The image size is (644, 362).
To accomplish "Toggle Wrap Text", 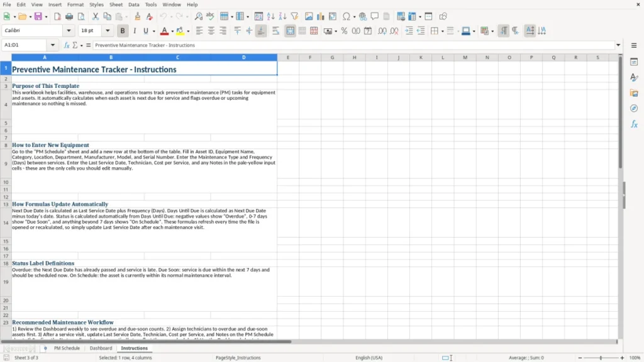I will tap(275, 31).
